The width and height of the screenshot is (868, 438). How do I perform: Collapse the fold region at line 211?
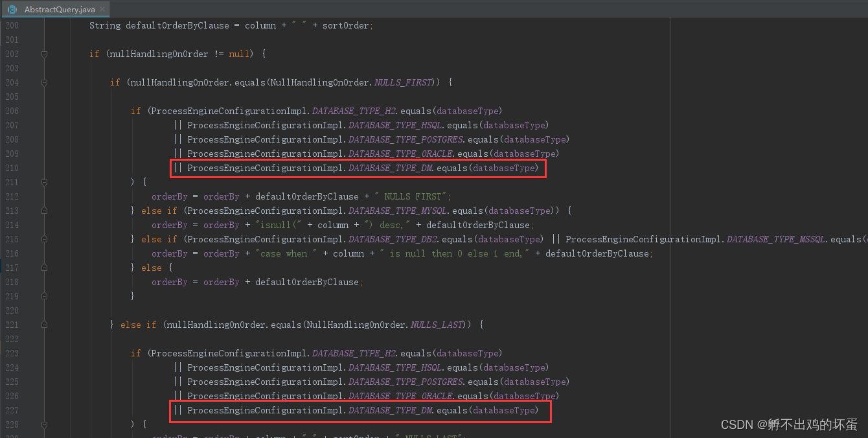pyautogui.click(x=44, y=182)
